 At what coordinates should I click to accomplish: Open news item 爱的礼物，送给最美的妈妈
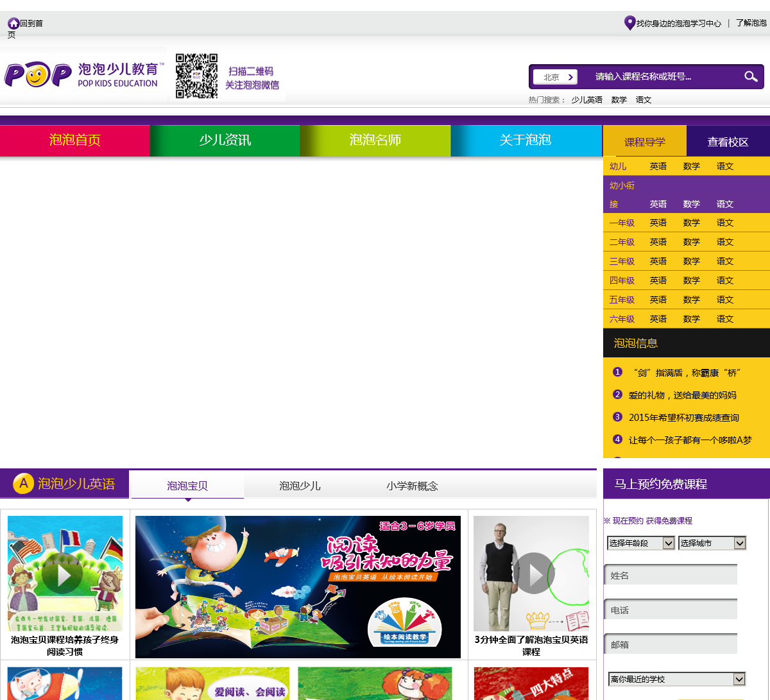click(x=683, y=395)
